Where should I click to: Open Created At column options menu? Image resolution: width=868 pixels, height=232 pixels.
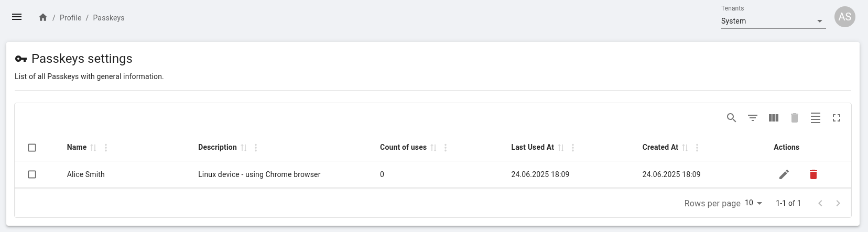pos(697,148)
